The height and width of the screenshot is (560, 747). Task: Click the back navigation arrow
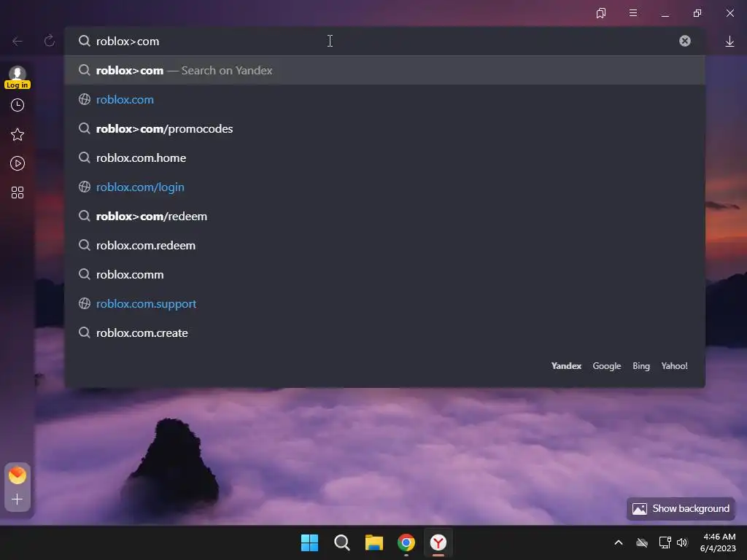pyautogui.click(x=18, y=42)
